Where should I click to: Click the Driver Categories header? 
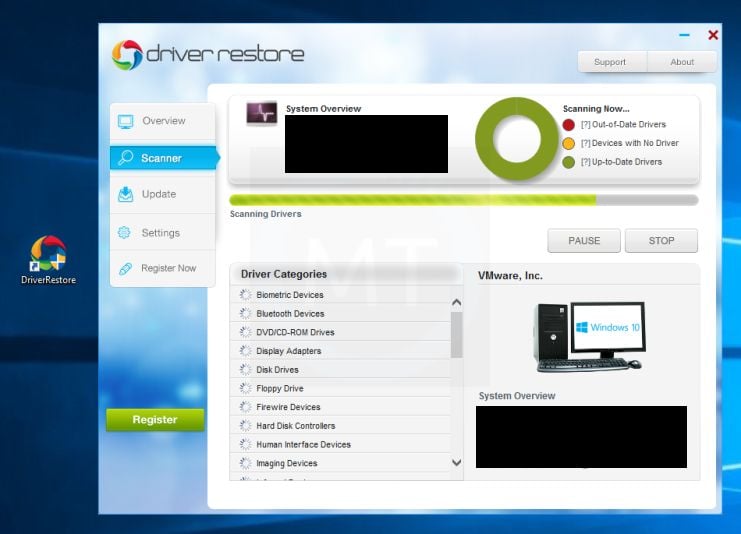284,274
